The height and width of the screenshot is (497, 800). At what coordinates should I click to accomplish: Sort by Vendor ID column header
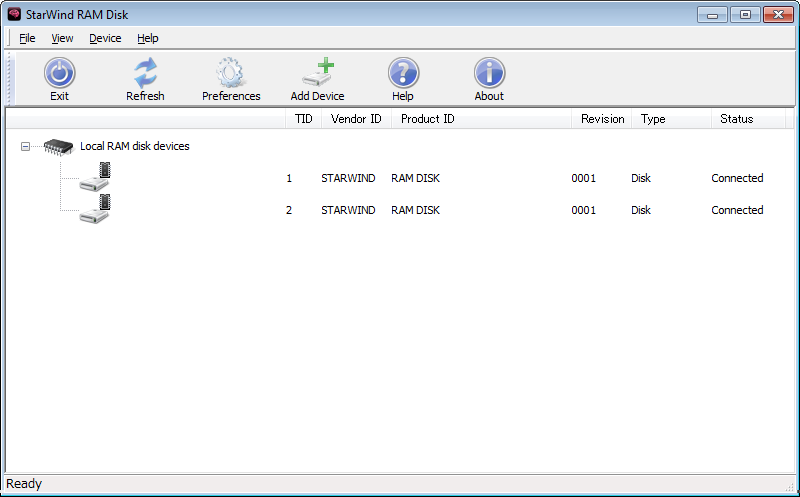click(356, 119)
